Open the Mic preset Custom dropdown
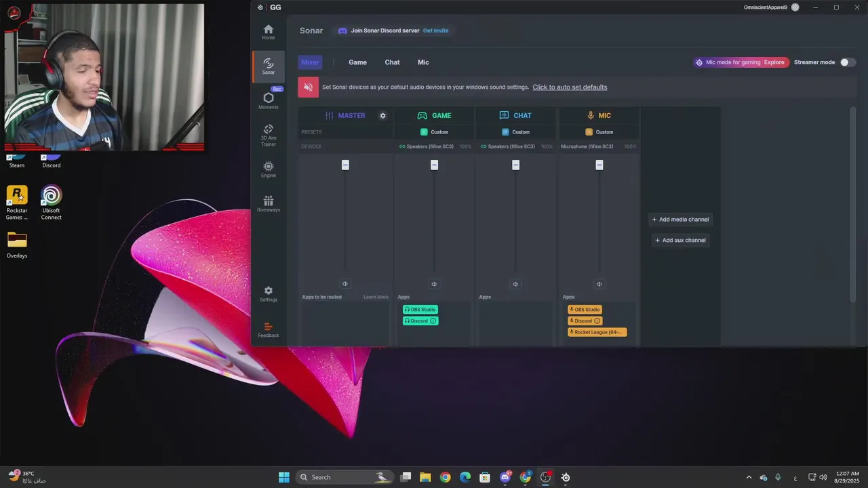The height and width of the screenshot is (488, 868). coord(599,132)
